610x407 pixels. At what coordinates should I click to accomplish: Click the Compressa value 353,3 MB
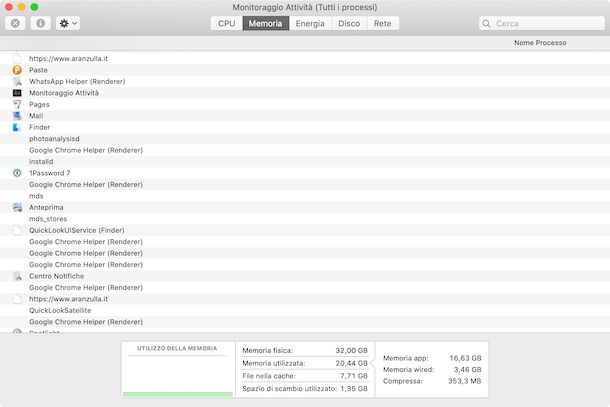pyautogui.click(x=464, y=381)
